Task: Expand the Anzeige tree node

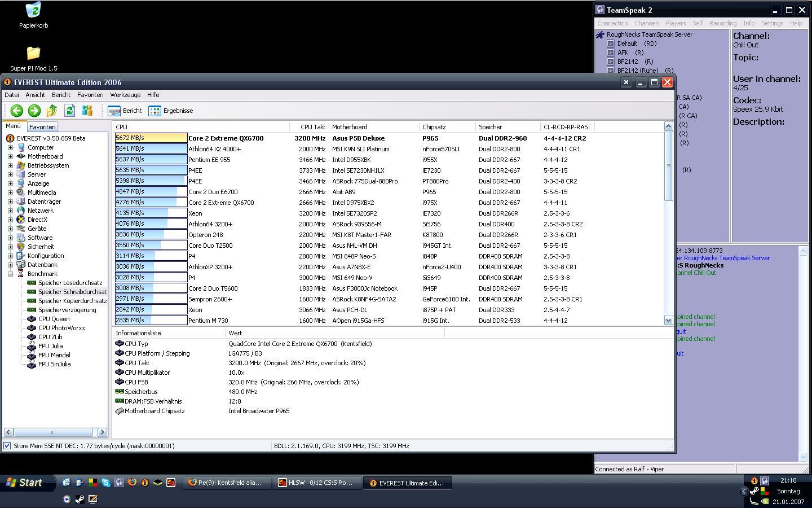Action: point(10,183)
